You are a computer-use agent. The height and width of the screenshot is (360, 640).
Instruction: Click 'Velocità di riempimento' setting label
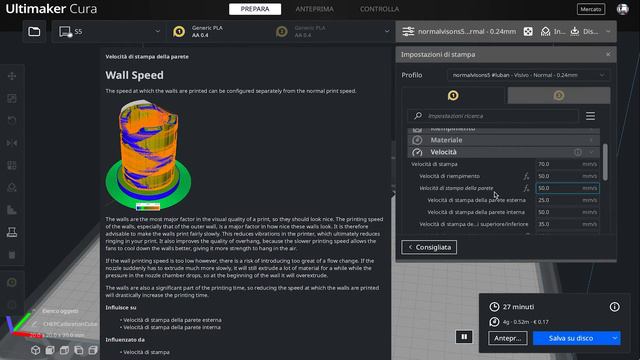(x=449, y=176)
